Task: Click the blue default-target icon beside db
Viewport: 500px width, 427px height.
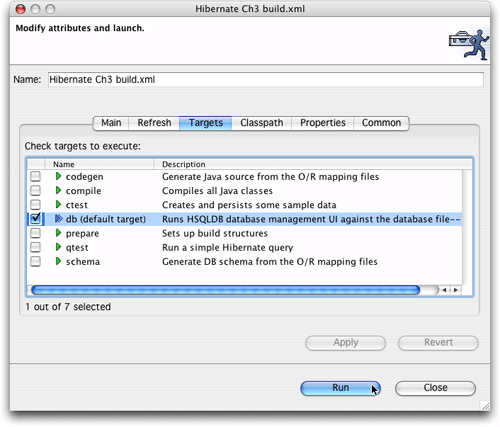Action: point(59,219)
